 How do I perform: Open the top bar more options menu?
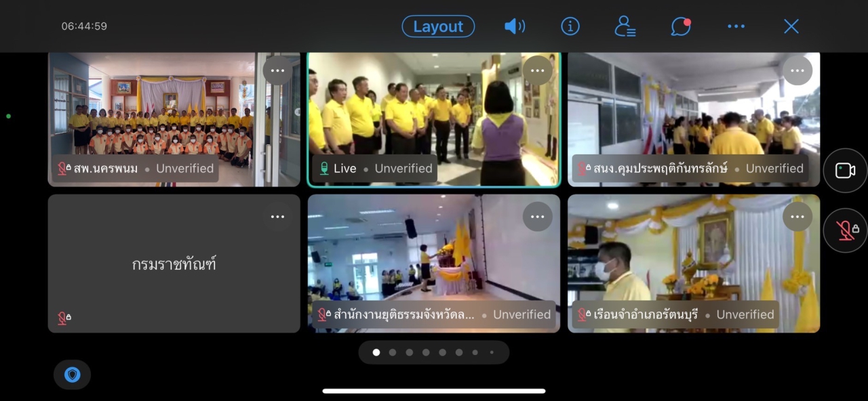[x=736, y=26]
